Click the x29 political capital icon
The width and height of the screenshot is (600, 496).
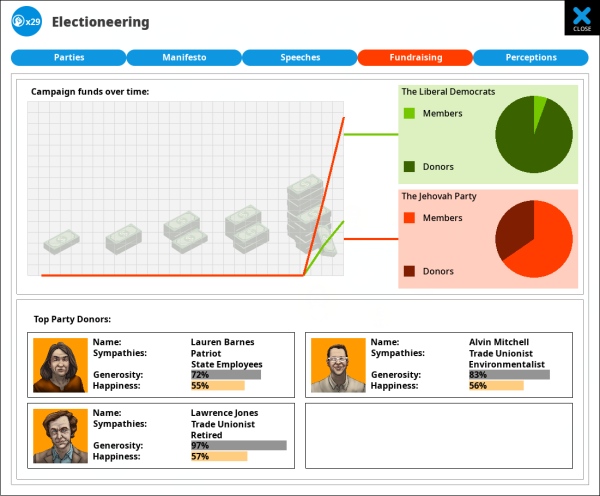(26, 21)
